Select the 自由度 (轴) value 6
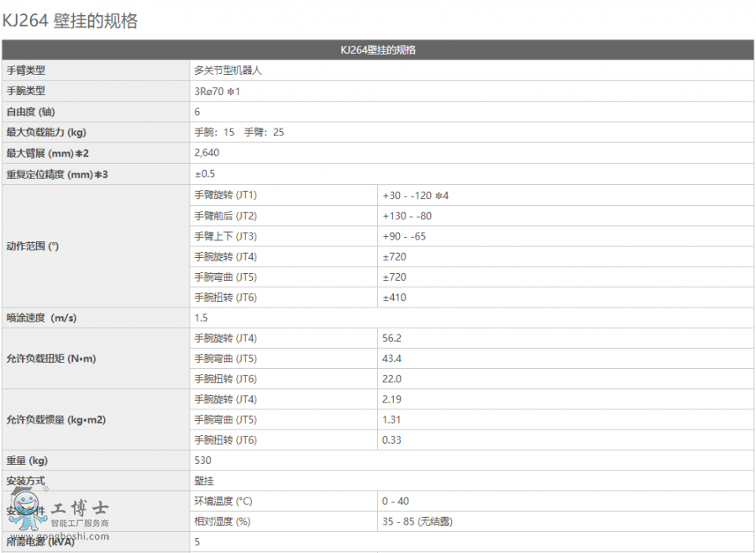Screen dimensions: 756x553 click(199, 112)
